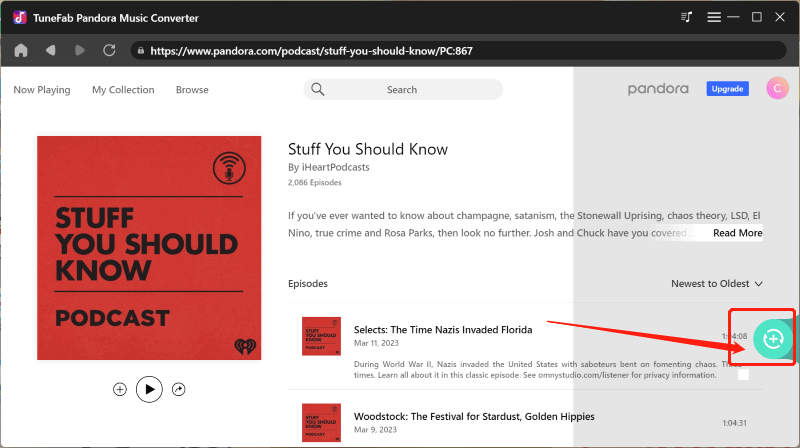Open the conversion queue list icon

tap(686, 17)
